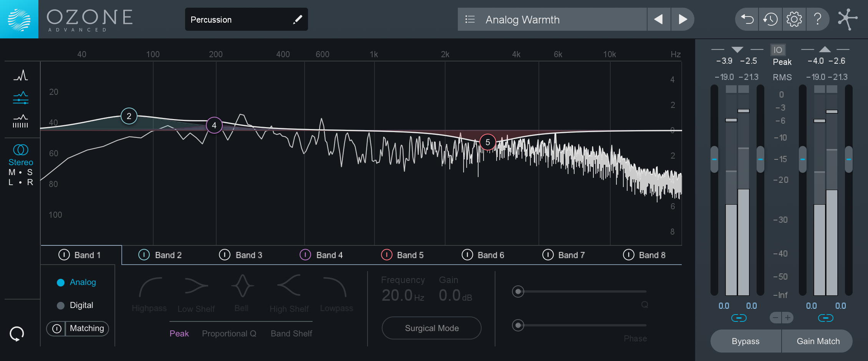Open the help question mark
Screen dimensions: 868x361
pyautogui.click(x=818, y=19)
